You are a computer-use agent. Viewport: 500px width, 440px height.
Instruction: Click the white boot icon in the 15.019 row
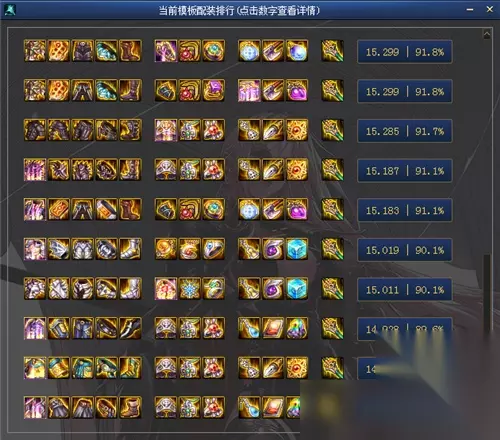[x=130, y=249]
